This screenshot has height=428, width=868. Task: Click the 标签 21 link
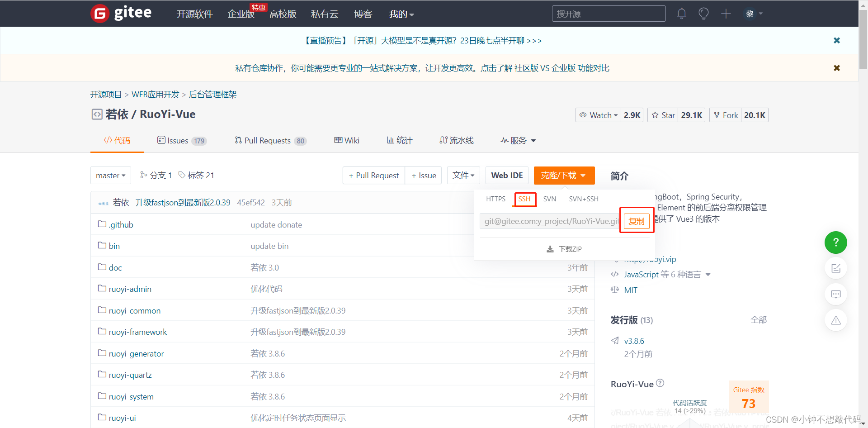point(196,175)
